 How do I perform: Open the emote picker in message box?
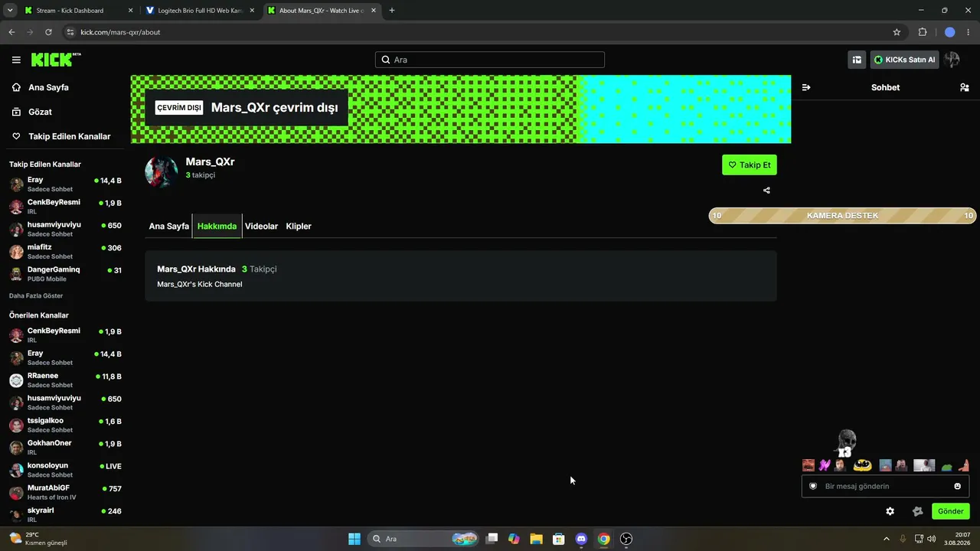(x=957, y=486)
